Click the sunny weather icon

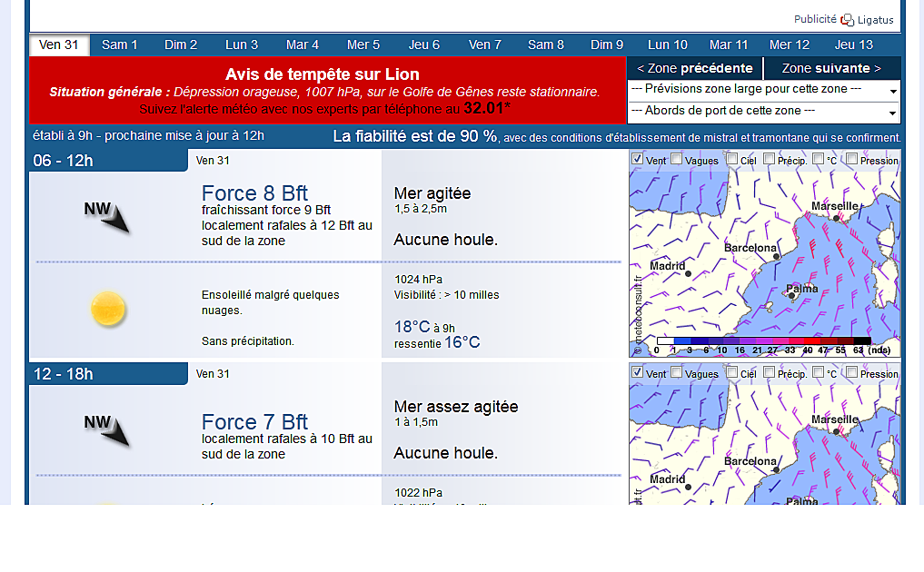tap(108, 310)
